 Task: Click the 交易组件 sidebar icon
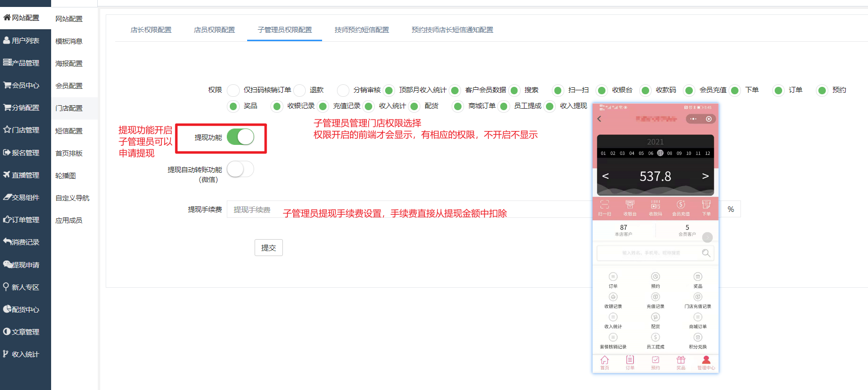(7, 197)
